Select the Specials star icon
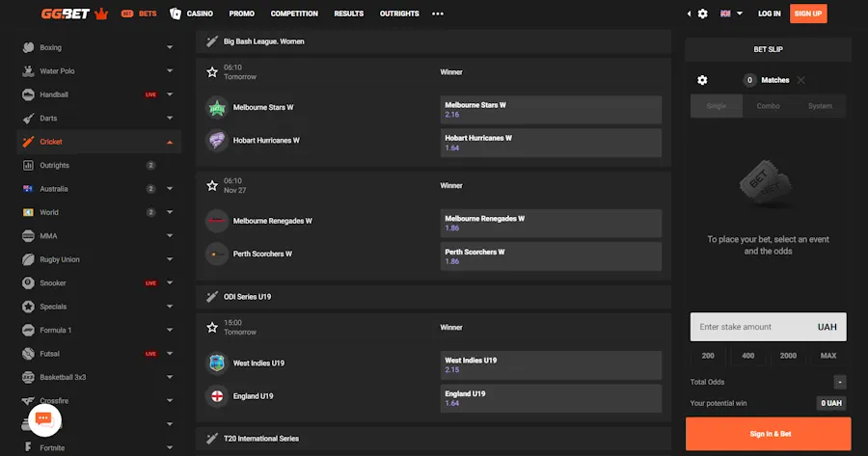Viewport: 868px width, 456px height. point(28,307)
